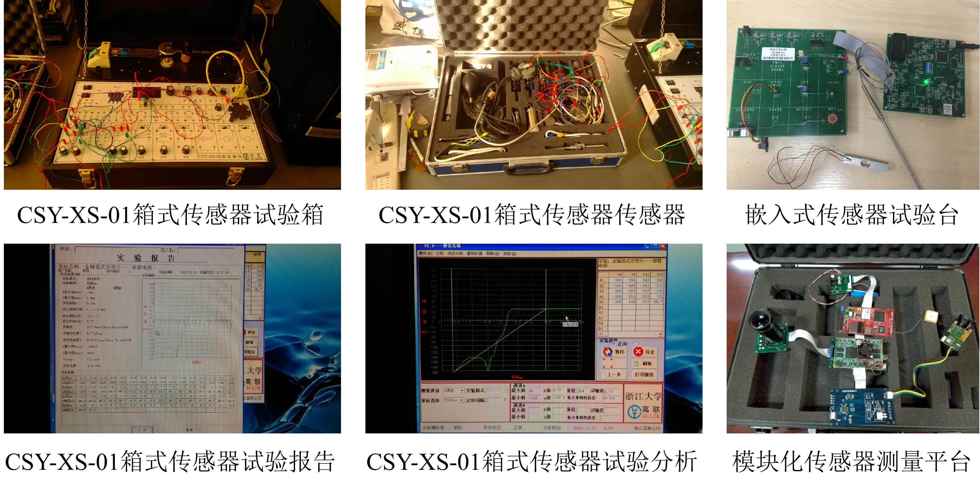This screenshot has height=479, width=980.
Task: Click the 刷新 label in static experiment window
Action: 647,364
